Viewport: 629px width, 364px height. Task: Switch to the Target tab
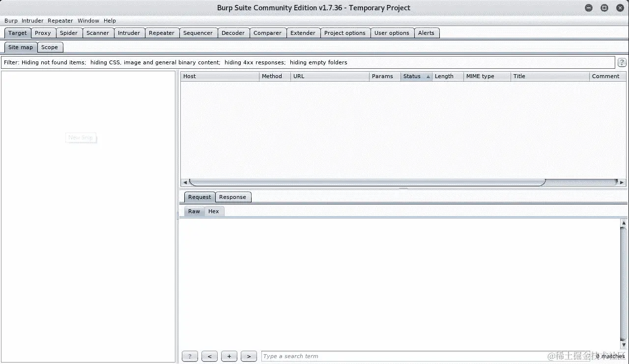pos(18,33)
